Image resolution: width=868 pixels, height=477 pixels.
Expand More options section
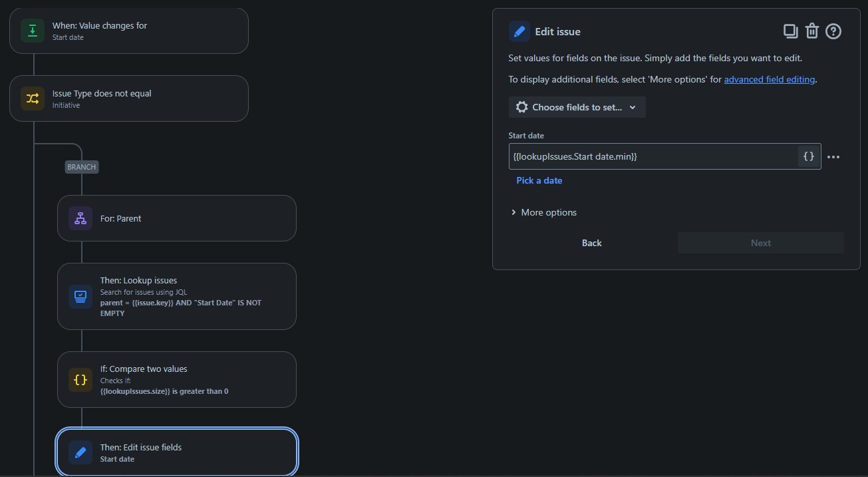543,212
